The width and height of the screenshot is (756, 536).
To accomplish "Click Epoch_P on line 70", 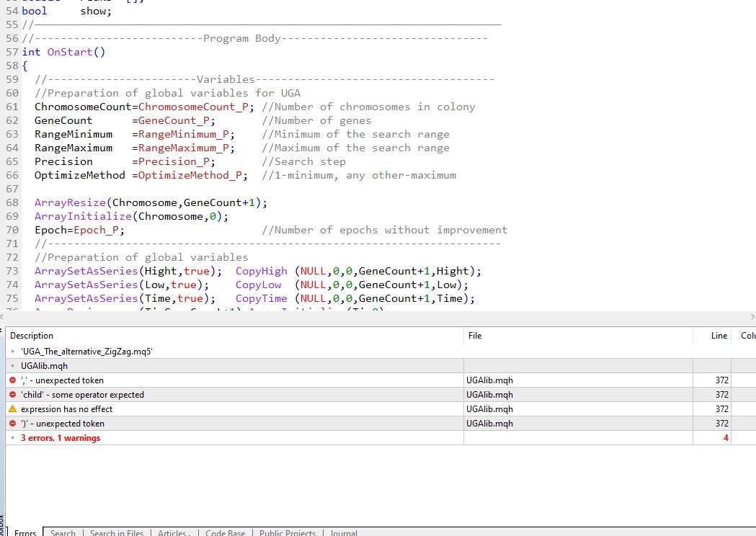I will tap(96, 231).
